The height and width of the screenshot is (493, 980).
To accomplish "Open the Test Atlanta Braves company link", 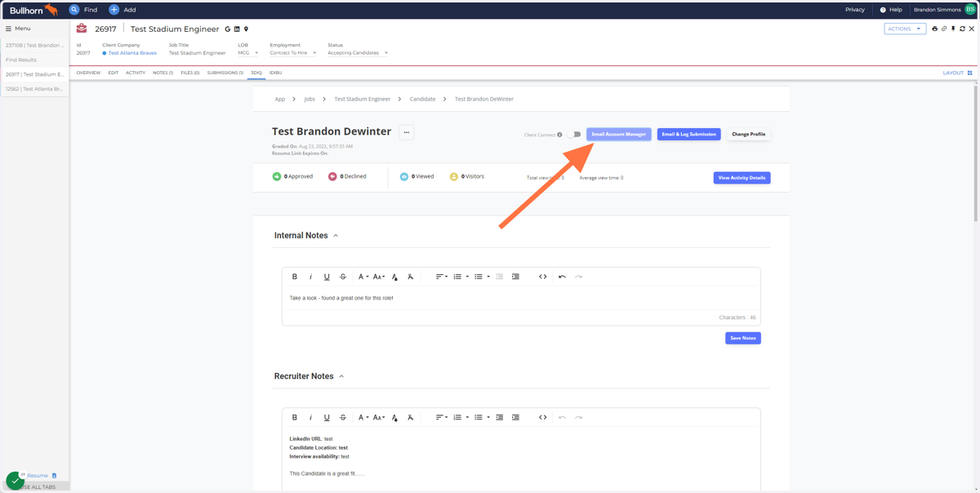I will (x=132, y=53).
